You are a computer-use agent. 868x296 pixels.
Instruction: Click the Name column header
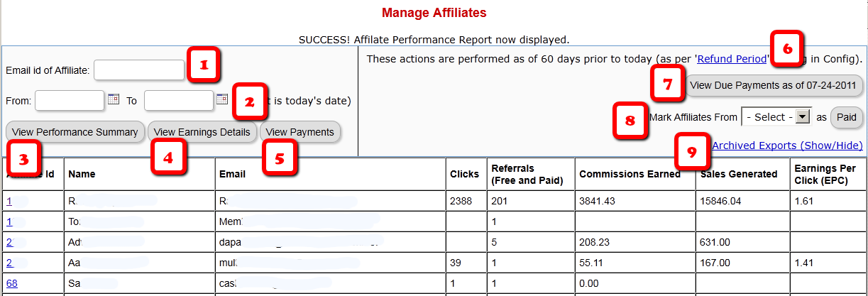coord(83,174)
